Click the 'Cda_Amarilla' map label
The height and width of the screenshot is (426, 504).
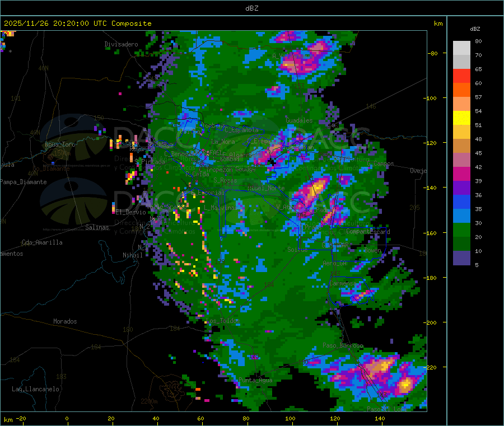[42, 242]
